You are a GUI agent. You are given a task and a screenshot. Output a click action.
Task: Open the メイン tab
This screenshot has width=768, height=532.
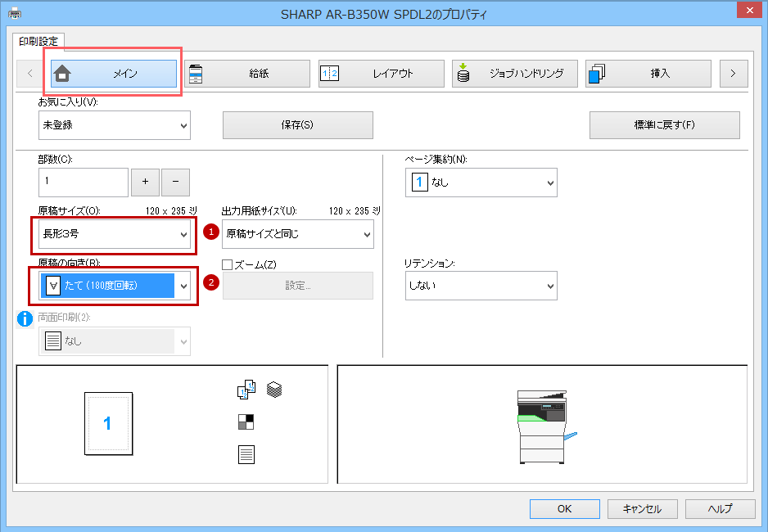(x=114, y=74)
